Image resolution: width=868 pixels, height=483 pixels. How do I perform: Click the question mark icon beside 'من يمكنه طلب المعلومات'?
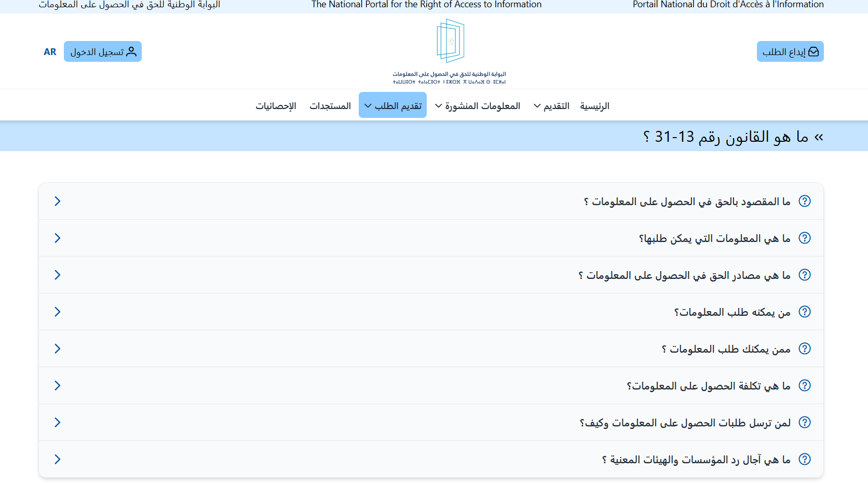tap(804, 312)
